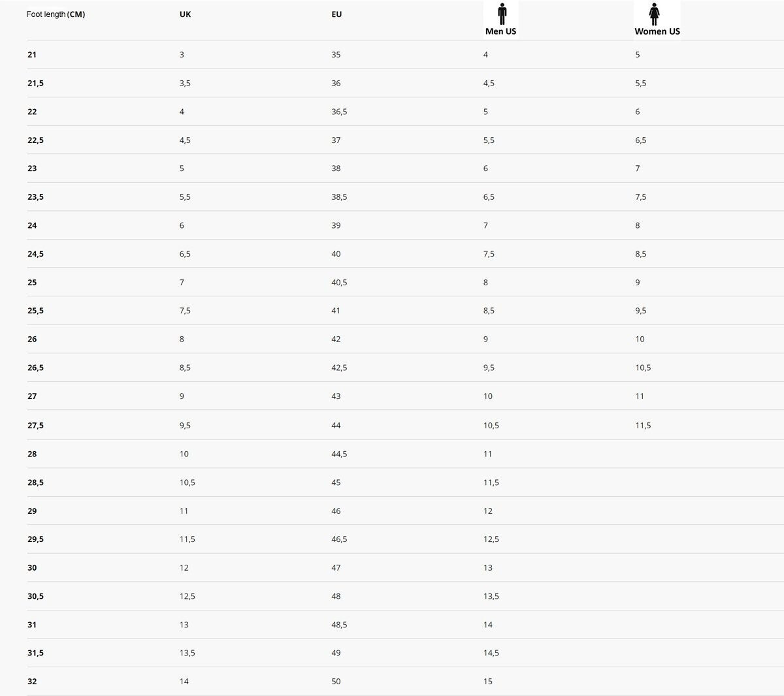
Task: Click foot length 24,5 row label
Action: click(35, 254)
